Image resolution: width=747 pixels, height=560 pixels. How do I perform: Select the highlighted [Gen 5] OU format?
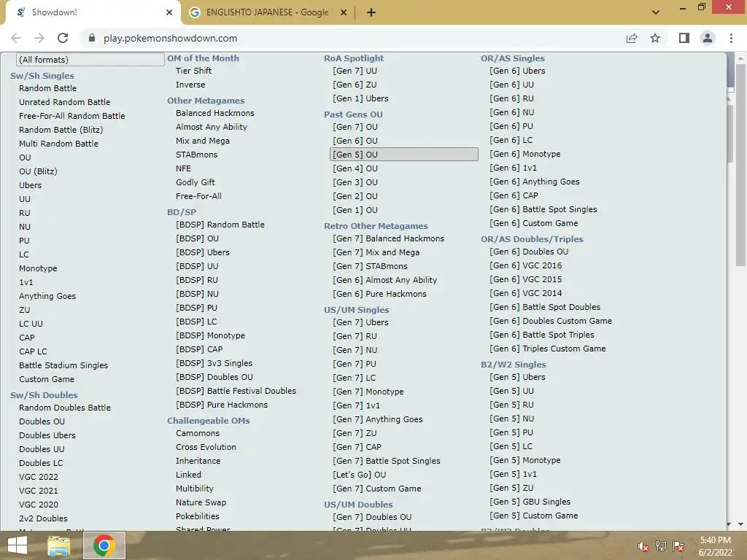tap(404, 155)
